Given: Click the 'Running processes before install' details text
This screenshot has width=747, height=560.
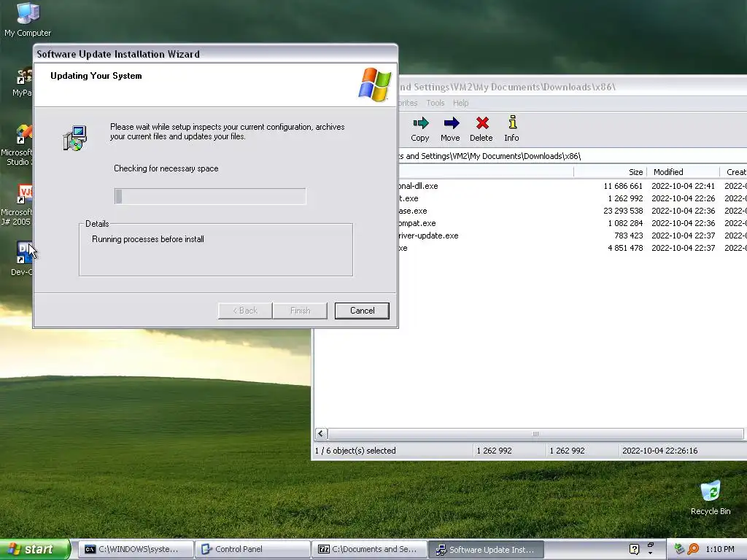Looking at the screenshot, I should pos(147,239).
